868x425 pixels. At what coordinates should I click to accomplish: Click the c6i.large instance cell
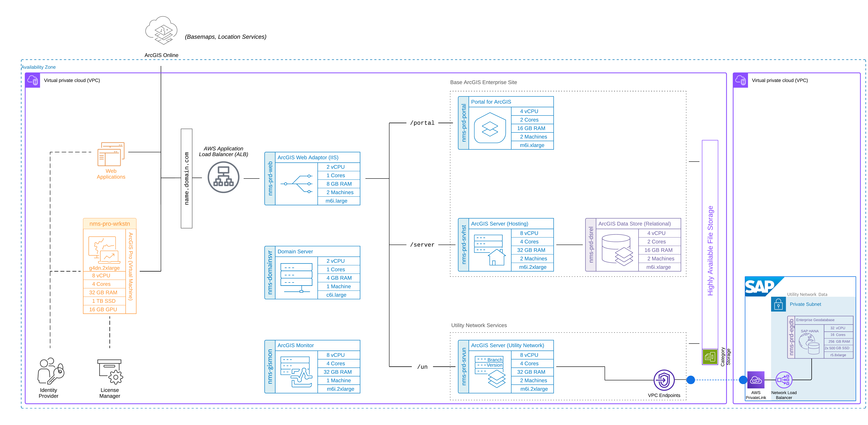339,295
